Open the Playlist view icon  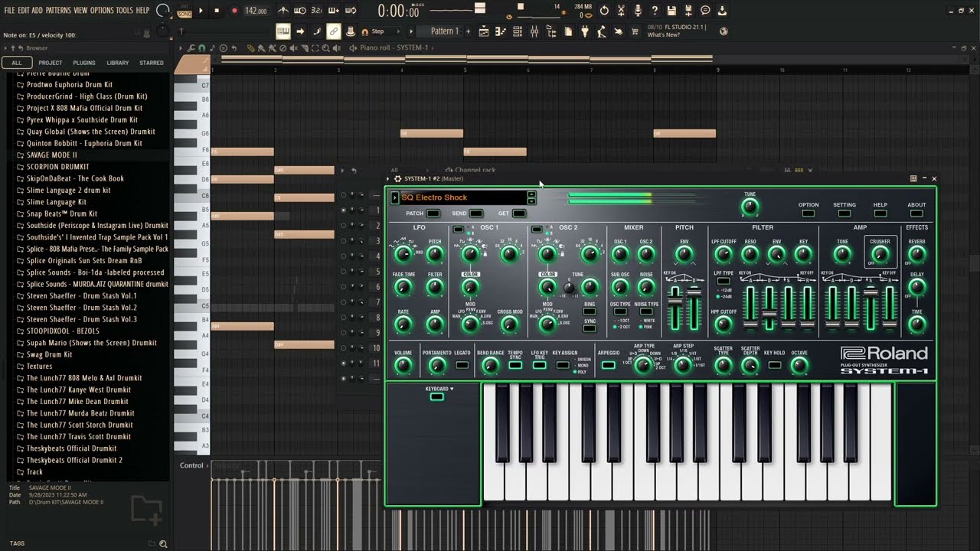(484, 31)
